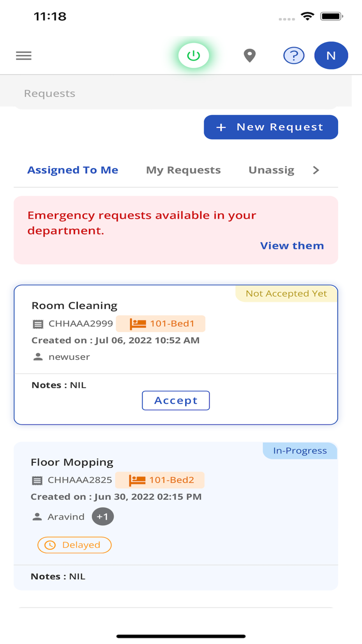Accept the Room Cleaning request

point(176,400)
